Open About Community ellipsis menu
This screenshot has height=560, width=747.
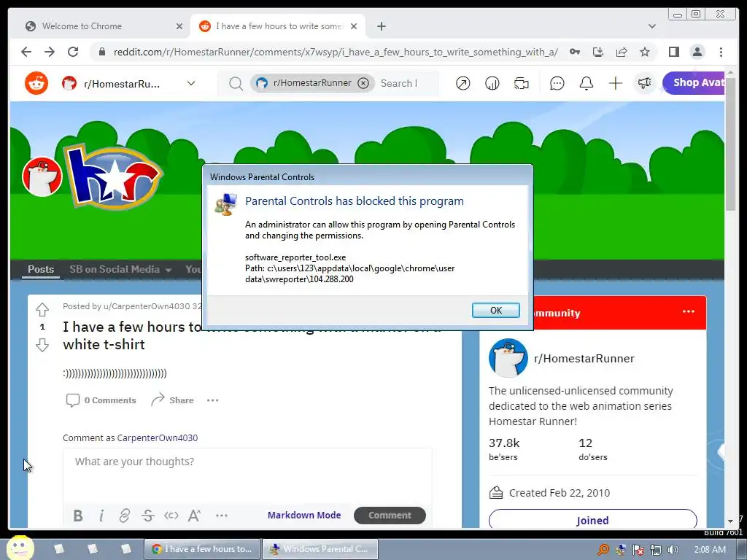pos(689,311)
